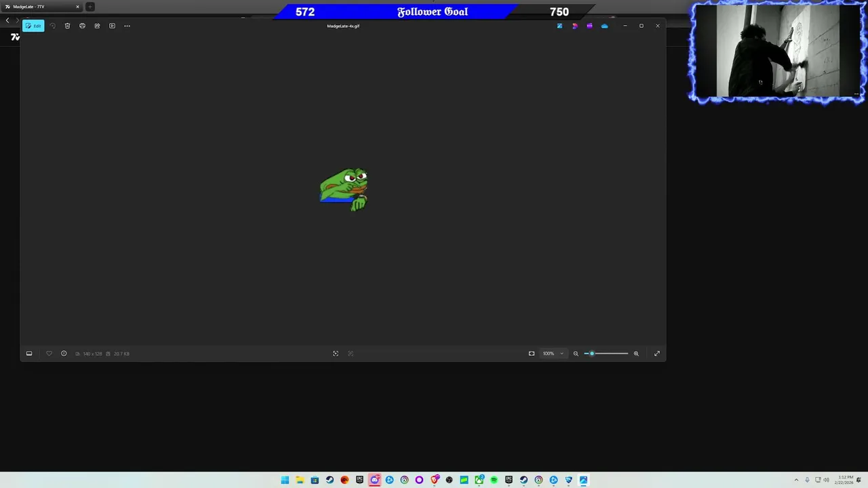Click the 7TV logo in the browser
The image size is (868, 488).
[15, 37]
